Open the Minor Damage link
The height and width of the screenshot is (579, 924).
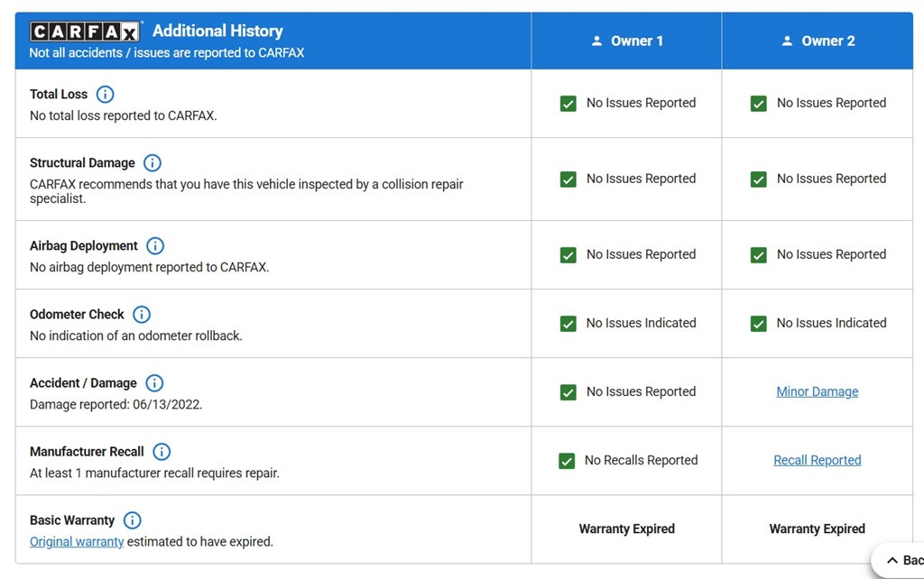coord(818,391)
